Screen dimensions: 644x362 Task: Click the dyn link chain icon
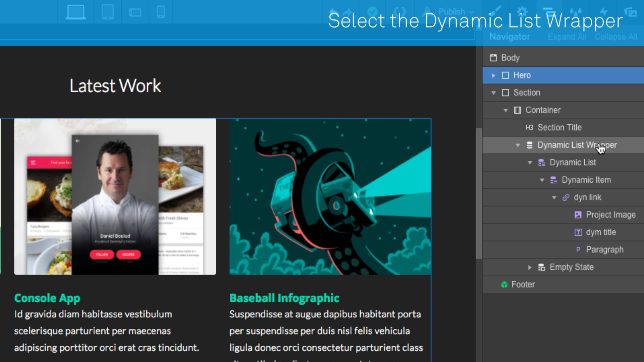coord(566,197)
